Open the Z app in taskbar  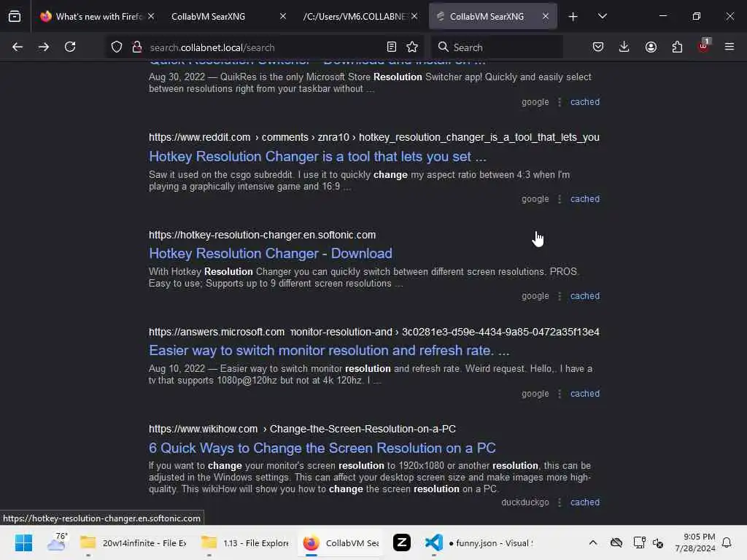point(402,542)
